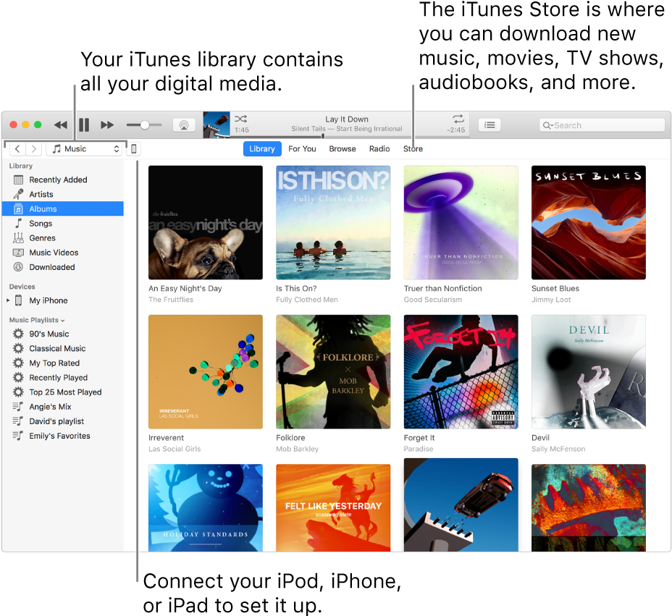The height and width of the screenshot is (616, 672).
Task: Open the connected iPhone from the toolbar
Action: pyautogui.click(x=134, y=148)
